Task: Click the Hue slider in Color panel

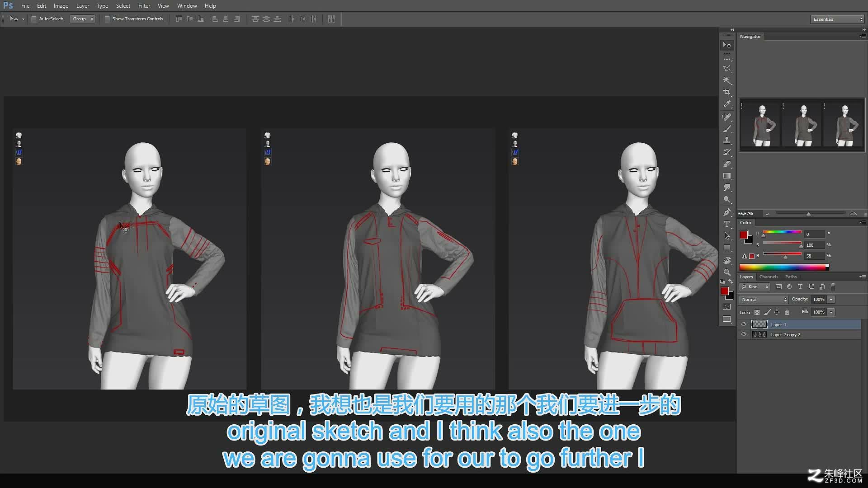Action: click(782, 232)
